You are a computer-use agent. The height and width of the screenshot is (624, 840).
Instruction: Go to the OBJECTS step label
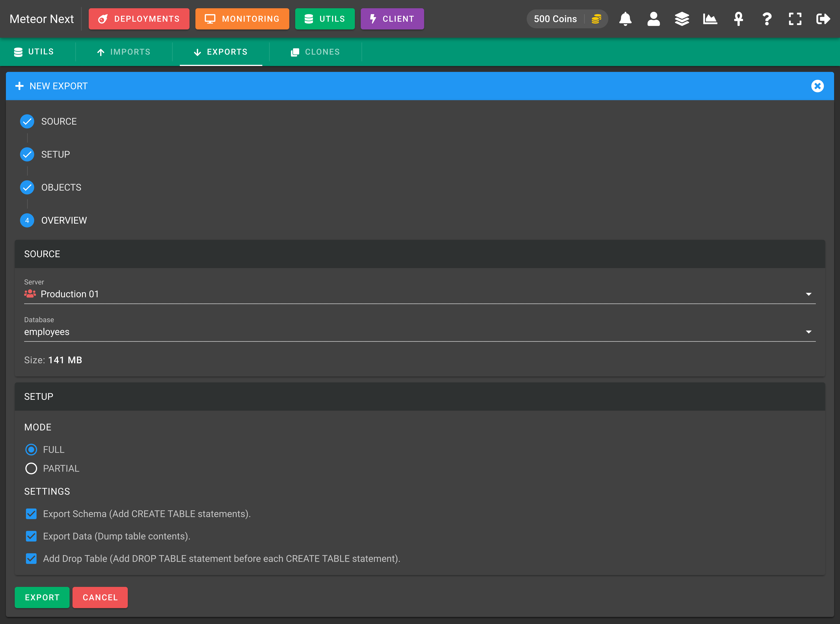[61, 187]
